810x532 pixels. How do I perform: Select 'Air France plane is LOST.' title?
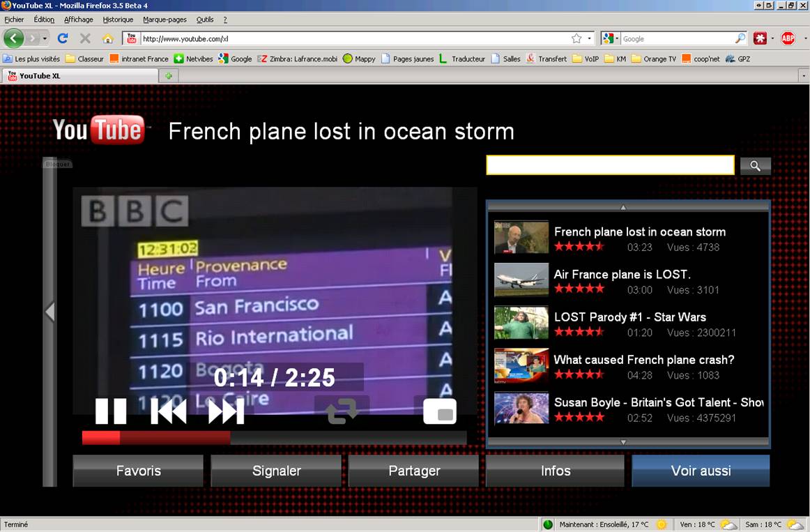click(x=622, y=274)
